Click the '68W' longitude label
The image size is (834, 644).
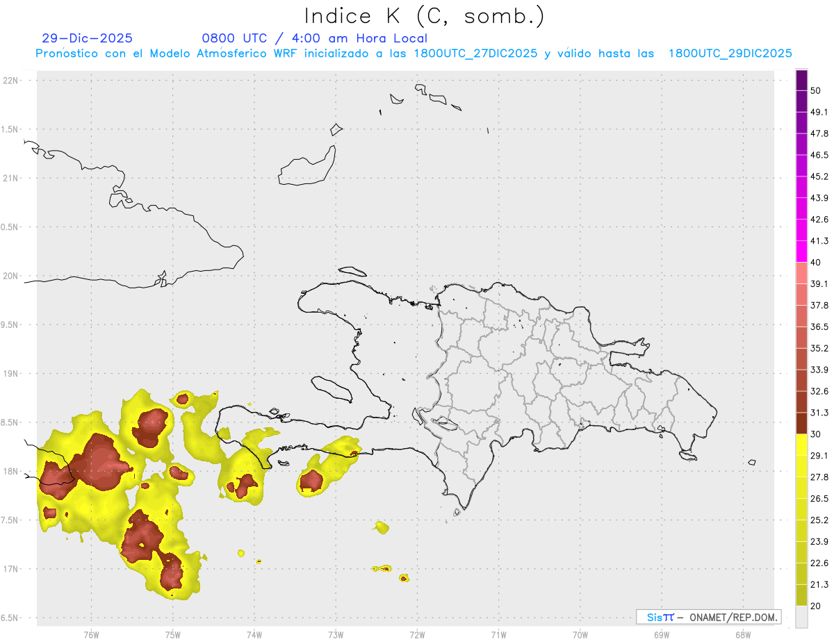point(742,635)
